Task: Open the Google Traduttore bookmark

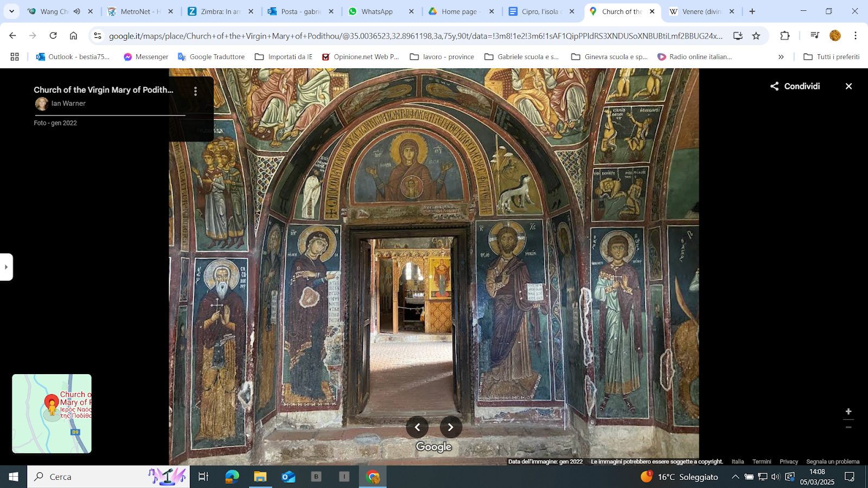Action: click(211, 57)
